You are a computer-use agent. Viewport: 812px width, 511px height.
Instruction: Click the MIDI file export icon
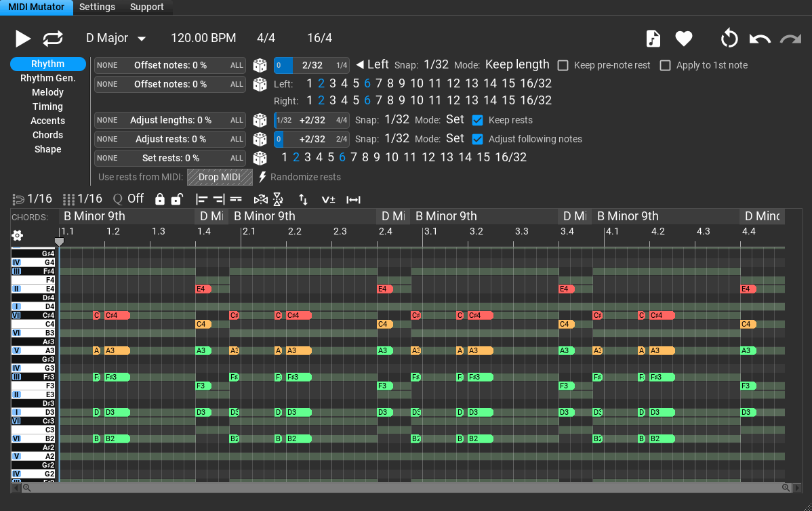coord(653,39)
